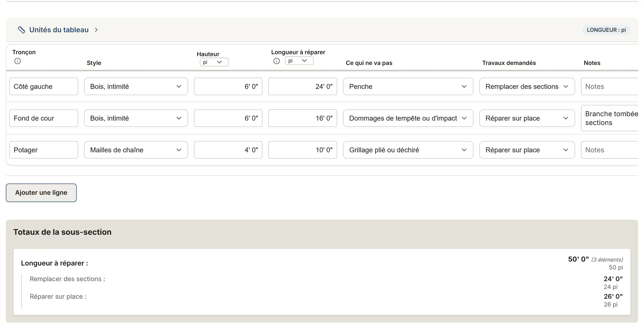This screenshot has width=644, height=328.
Task: Open the Unités du tableau link
Action: tap(59, 30)
